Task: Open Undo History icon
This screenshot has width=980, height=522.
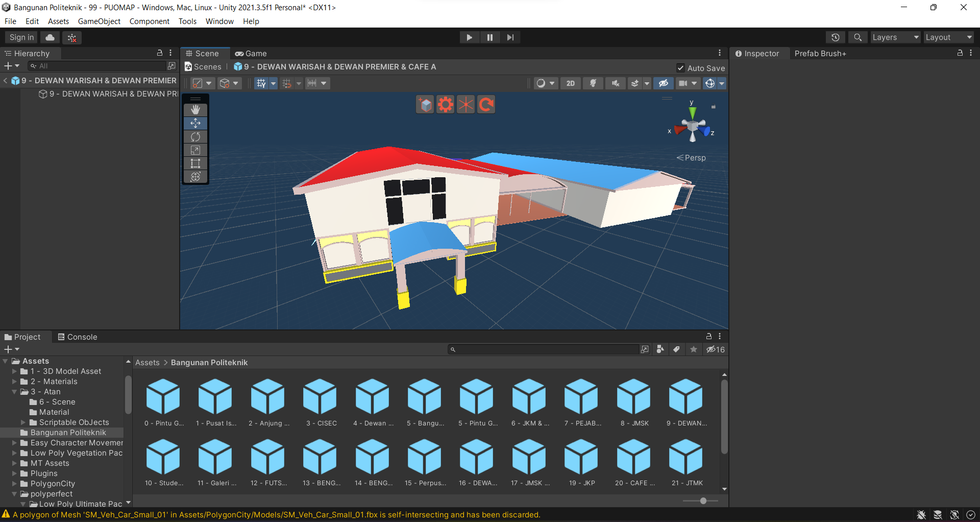Action: [835, 37]
